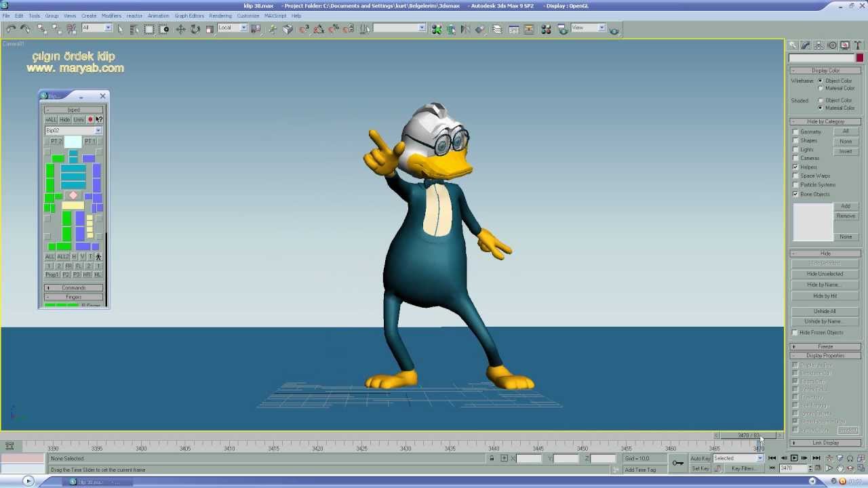Click the Hide Unselected button
Viewport: 868px width, 488px height.
coord(825,274)
